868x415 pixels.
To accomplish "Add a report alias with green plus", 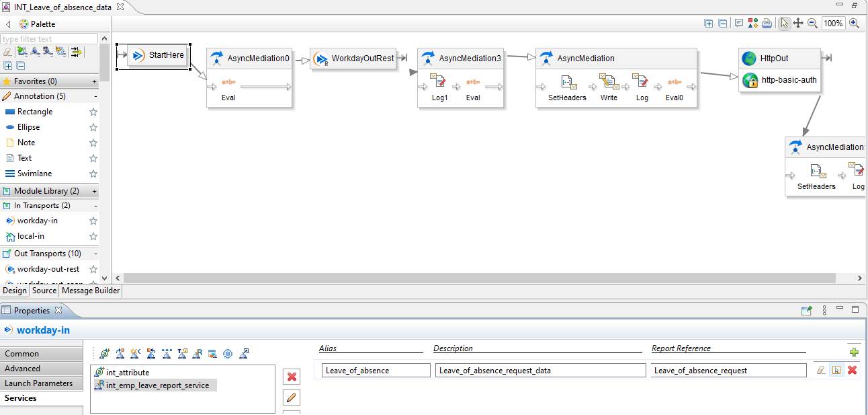I will point(853,352).
